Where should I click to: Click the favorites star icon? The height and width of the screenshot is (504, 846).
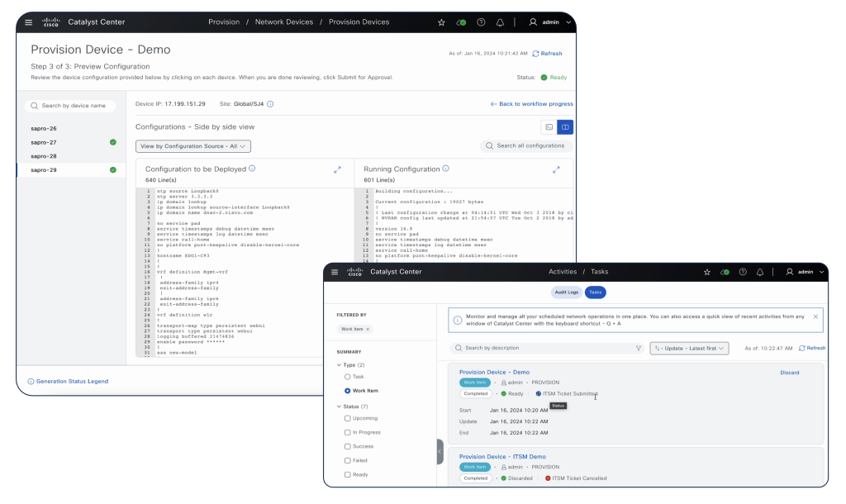coord(441,21)
